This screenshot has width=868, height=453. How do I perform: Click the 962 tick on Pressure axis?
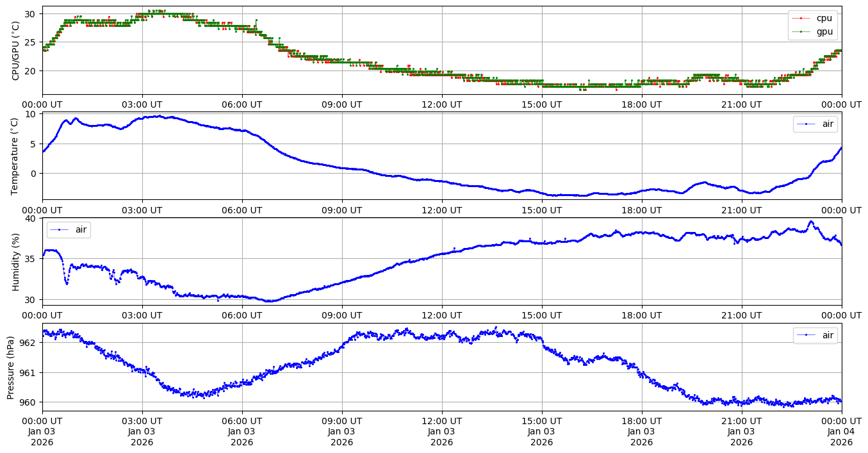pyautogui.click(x=29, y=343)
